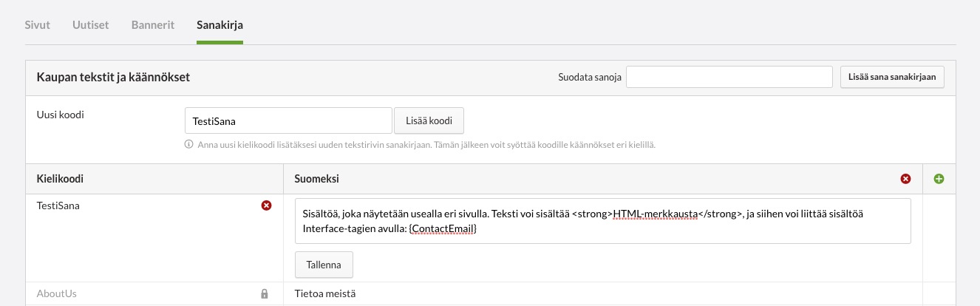Click the TestiSana code label in the table

click(x=58, y=206)
